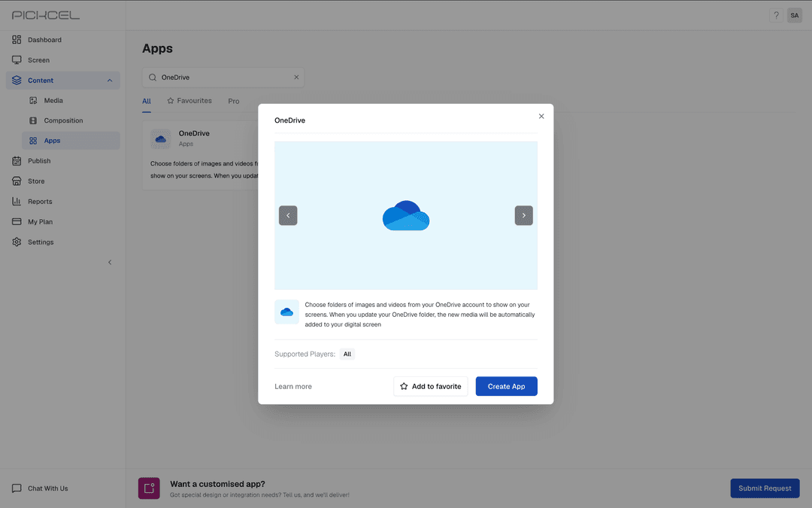Click the search magnifier icon

click(153, 78)
